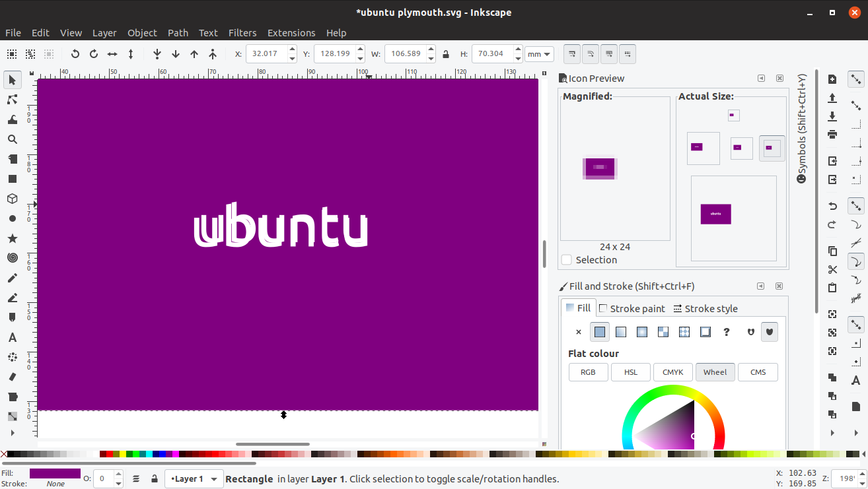Select the Zoom tool

(x=12, y=139)
